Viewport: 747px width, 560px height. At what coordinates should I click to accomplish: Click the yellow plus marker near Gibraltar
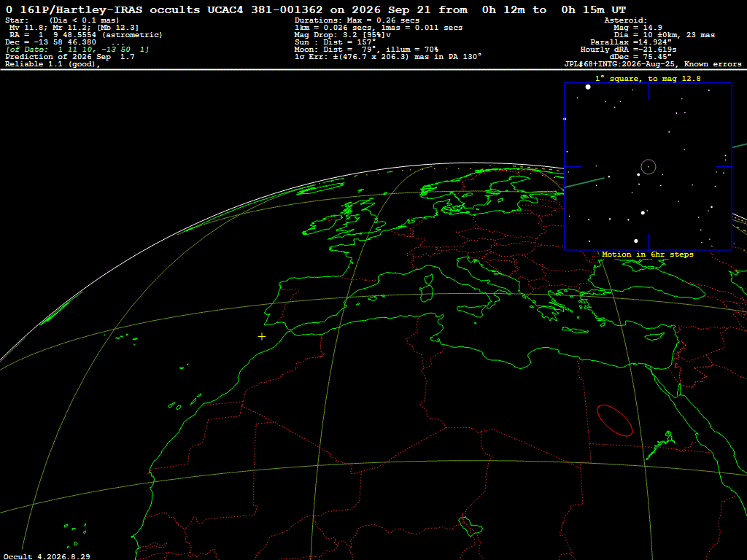262,336
